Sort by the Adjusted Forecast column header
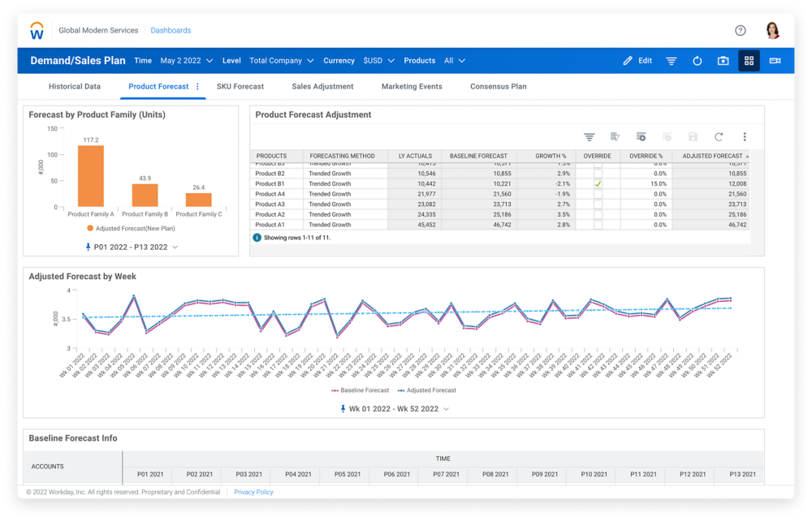Screen dimensions: 812x521 coord(712,156)
